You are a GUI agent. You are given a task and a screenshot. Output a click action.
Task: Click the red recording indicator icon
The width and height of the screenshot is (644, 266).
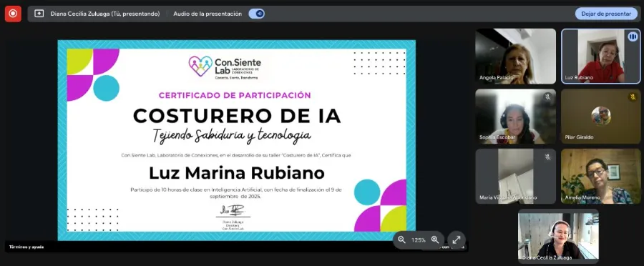pos(13,14)
